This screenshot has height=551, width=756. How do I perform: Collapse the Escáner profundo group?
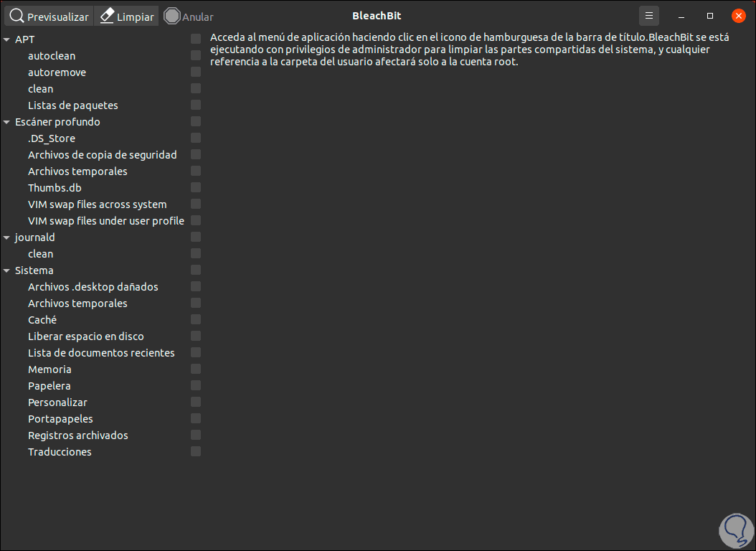click(6, 122)
